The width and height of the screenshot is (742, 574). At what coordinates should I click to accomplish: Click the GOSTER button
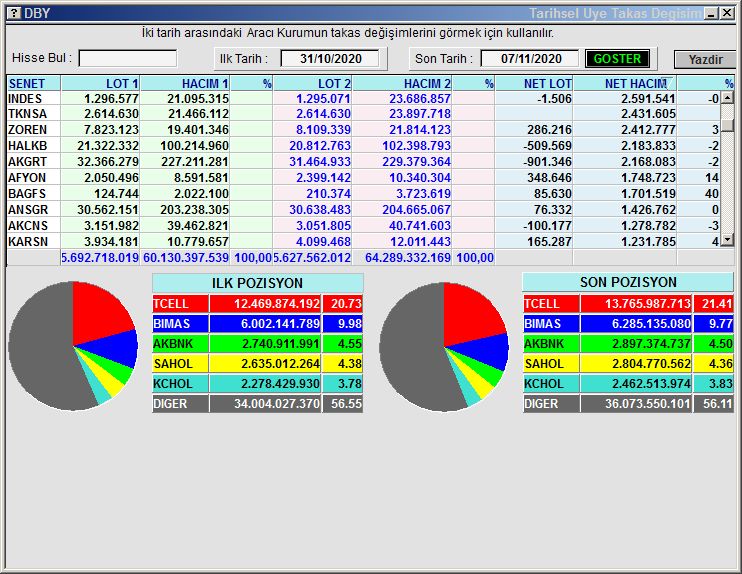617,59
